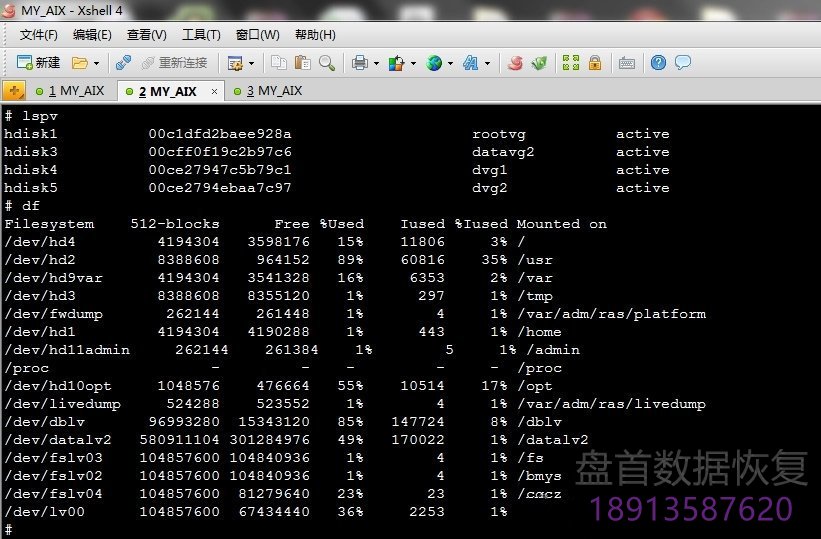Open the globe encoding dropdown arrow
Viewport: 821px width, 539px height.
[450, 63]
